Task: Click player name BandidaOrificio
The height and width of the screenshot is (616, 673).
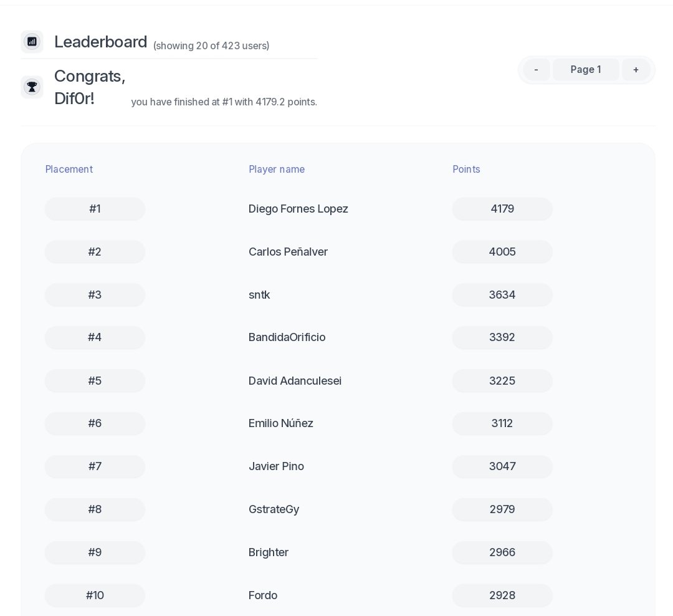Action: click(287, 337)
